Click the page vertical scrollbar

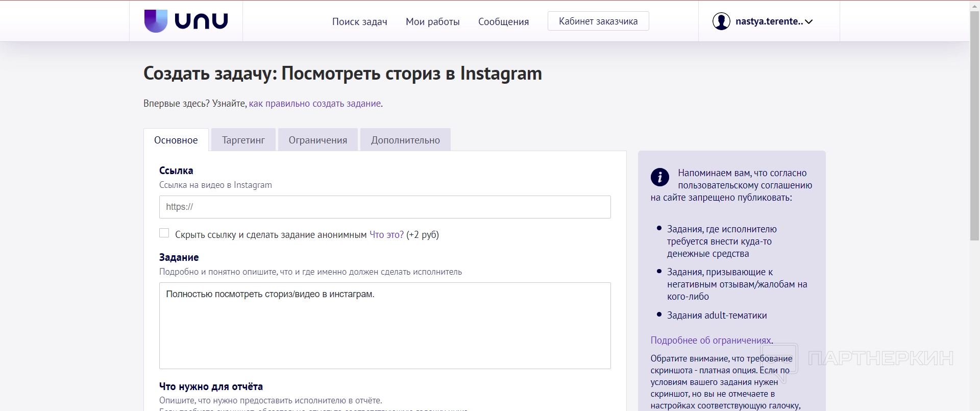974,125
